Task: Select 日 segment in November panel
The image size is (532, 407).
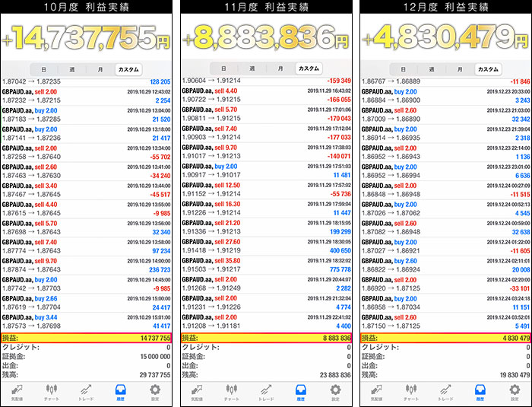Action: [x=223, y=68]
